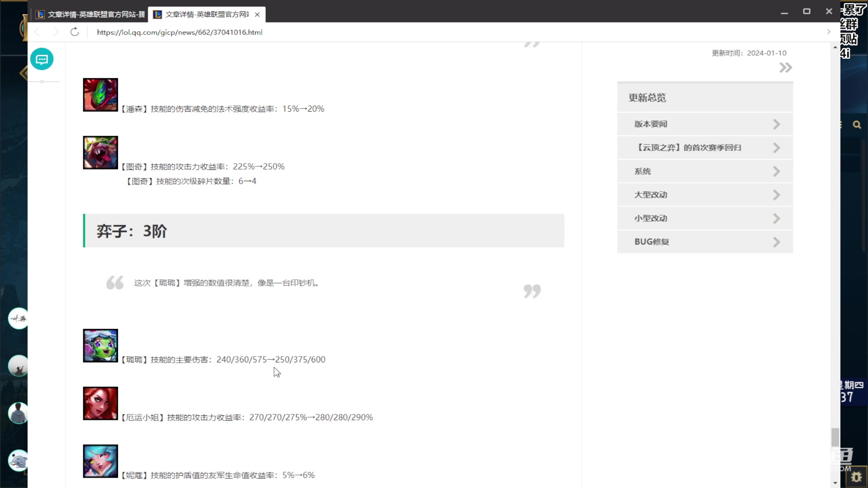
Task: Click the browser back arrow
Action: (37, 32)
